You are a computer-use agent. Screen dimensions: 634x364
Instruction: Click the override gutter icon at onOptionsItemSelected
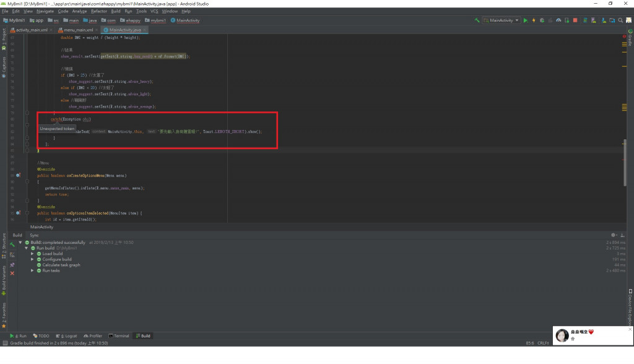tap(18, 213)
